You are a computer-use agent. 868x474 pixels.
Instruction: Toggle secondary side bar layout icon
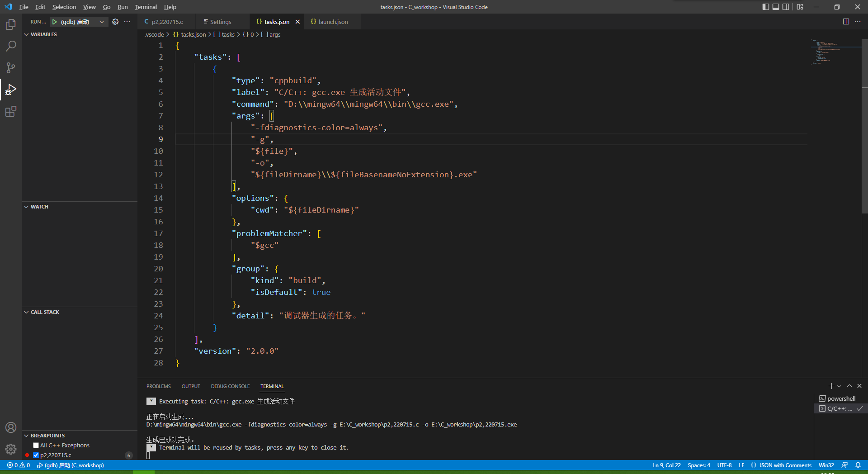click(786, 7)
